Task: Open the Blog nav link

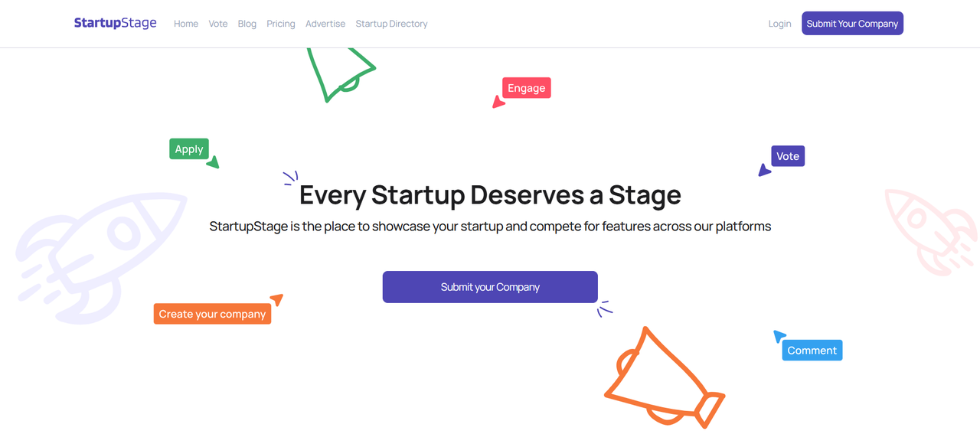Action: click(247, 24)
